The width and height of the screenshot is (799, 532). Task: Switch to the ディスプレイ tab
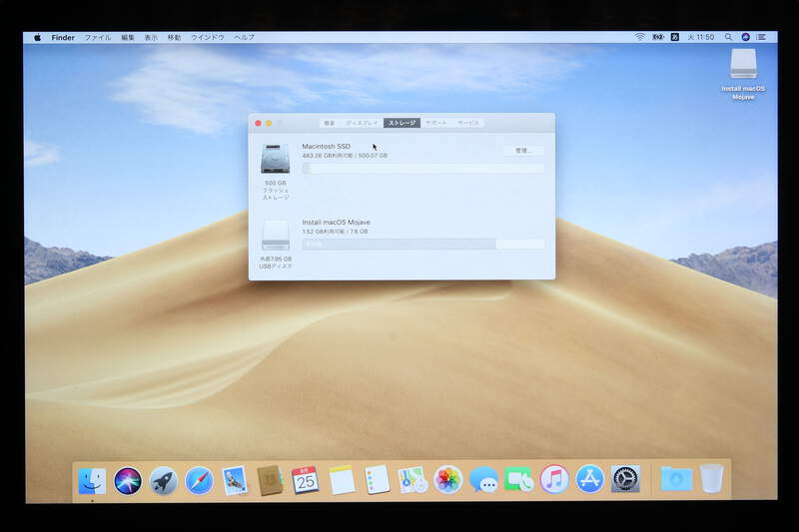[362, 123]
